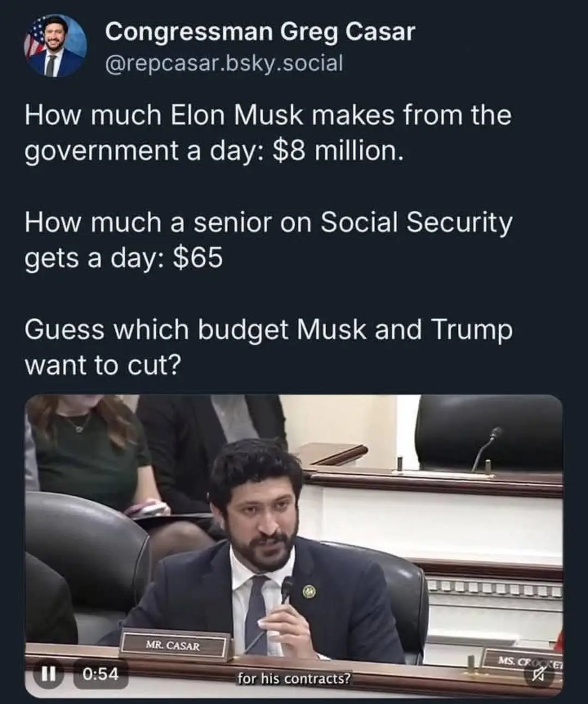The height and width of the screenshot is (704, 588).
Task: Click the 'Guess which budget' question text
Action: (x=268, y=346)
